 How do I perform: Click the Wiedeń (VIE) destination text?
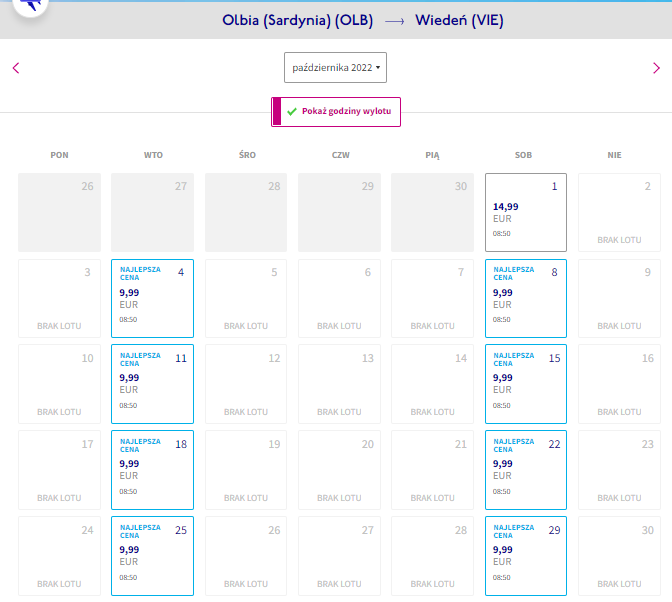coord(459,21)
